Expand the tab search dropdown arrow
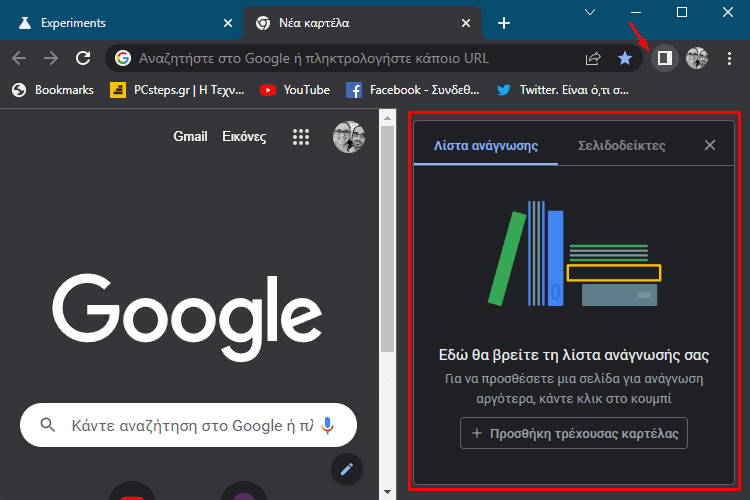750x500 pixels. coord(590,12)
